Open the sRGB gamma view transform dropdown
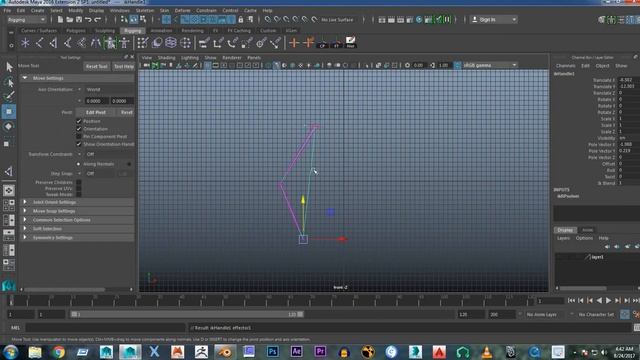The height and width of the screenshot is (360, 640). pos(490,65)
